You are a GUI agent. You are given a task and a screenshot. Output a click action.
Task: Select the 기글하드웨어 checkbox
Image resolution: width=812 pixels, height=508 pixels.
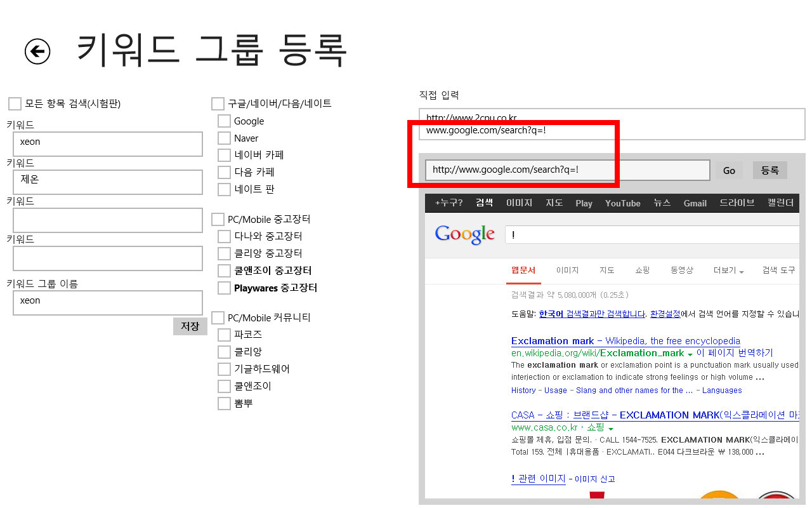224,369
